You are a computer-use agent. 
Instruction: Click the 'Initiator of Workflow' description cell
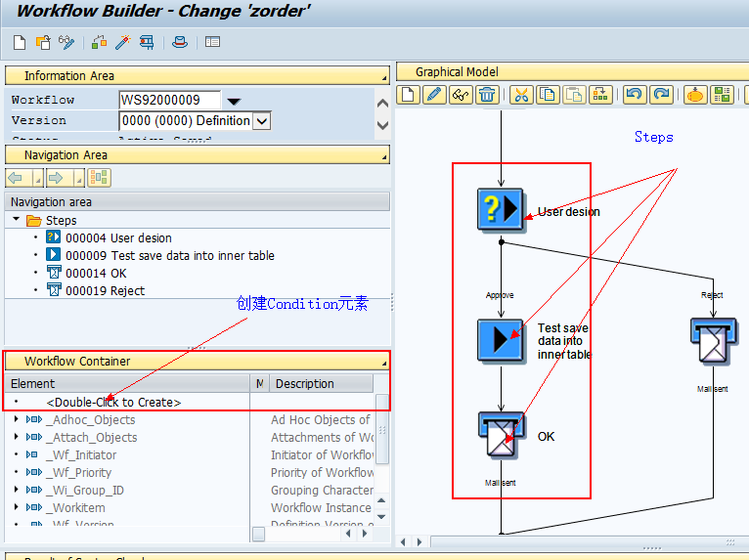pos(322,455)
